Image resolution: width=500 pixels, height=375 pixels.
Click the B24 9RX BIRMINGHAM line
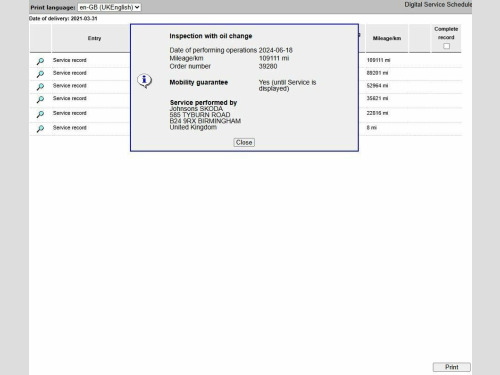click(x=205, y=121)
